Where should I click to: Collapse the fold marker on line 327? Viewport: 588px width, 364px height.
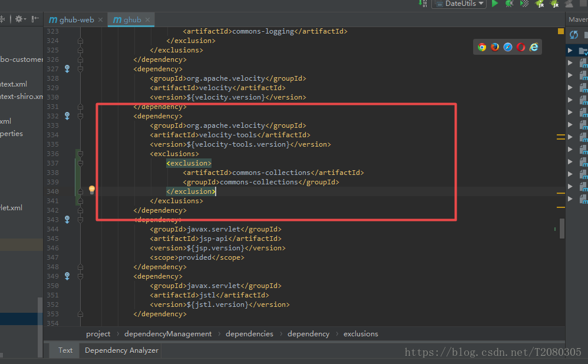(80, 68)
